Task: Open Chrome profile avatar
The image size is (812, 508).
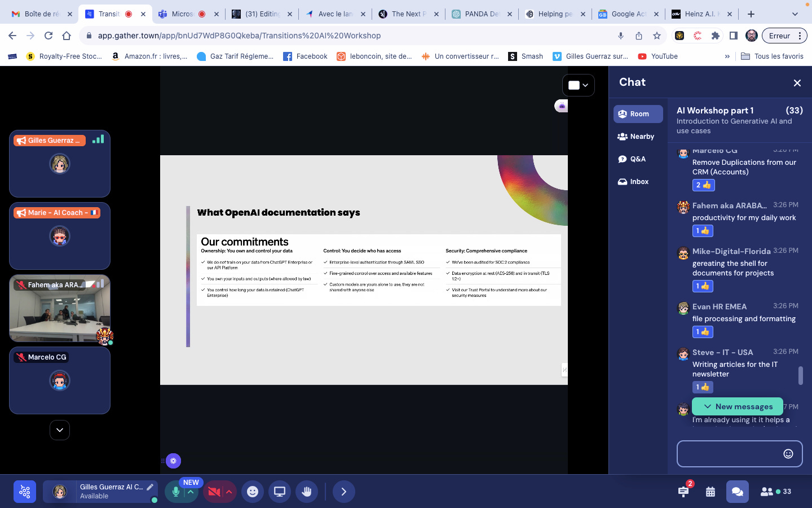Action: (x=752, y=36)
